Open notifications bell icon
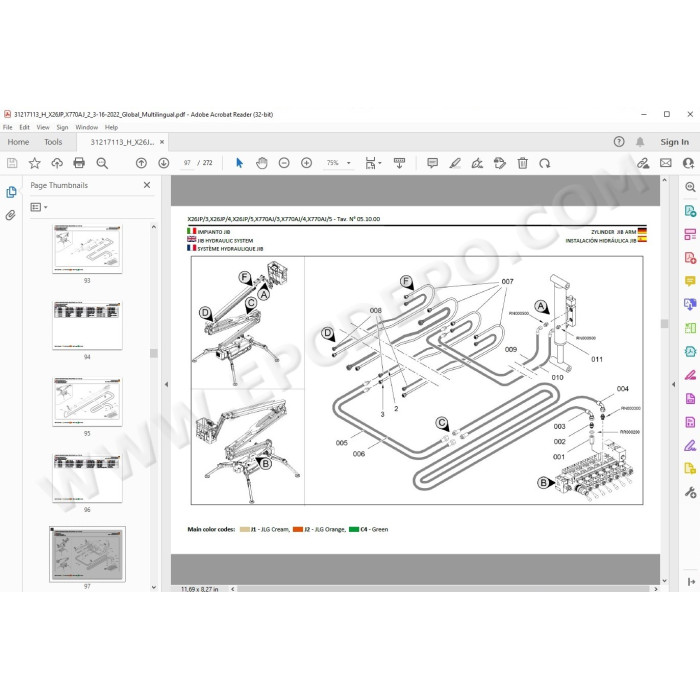The width and height of the screenshot is (700, 700). pyautogui.click(x=640, y=142)
